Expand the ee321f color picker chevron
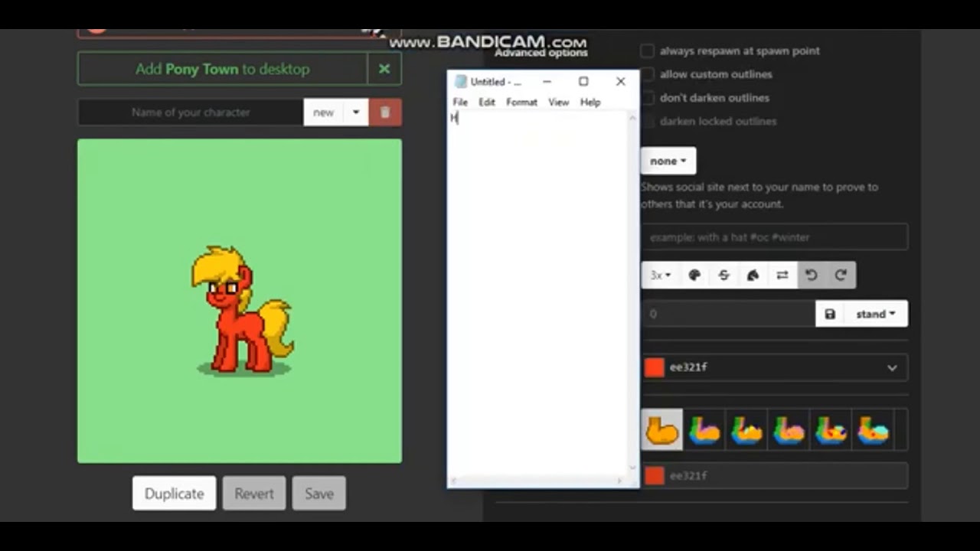The image size is (980, 551). [892, 368]
